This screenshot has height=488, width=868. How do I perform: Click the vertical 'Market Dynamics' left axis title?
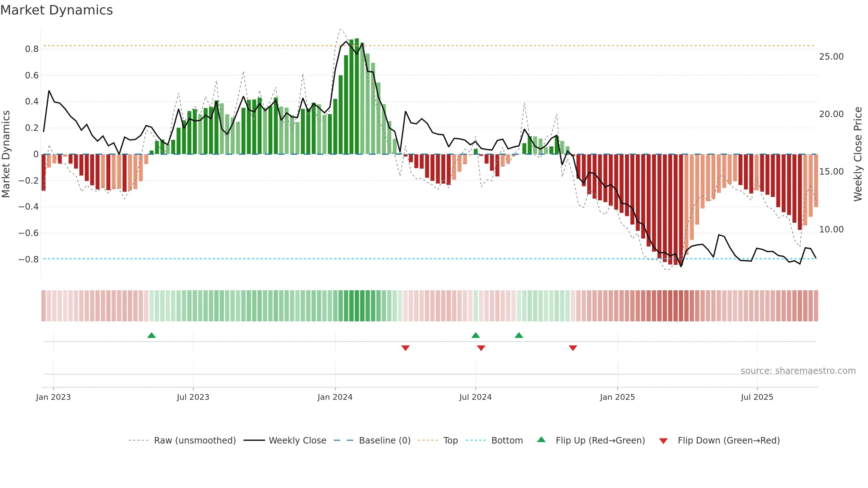click(x=6, y=154)
